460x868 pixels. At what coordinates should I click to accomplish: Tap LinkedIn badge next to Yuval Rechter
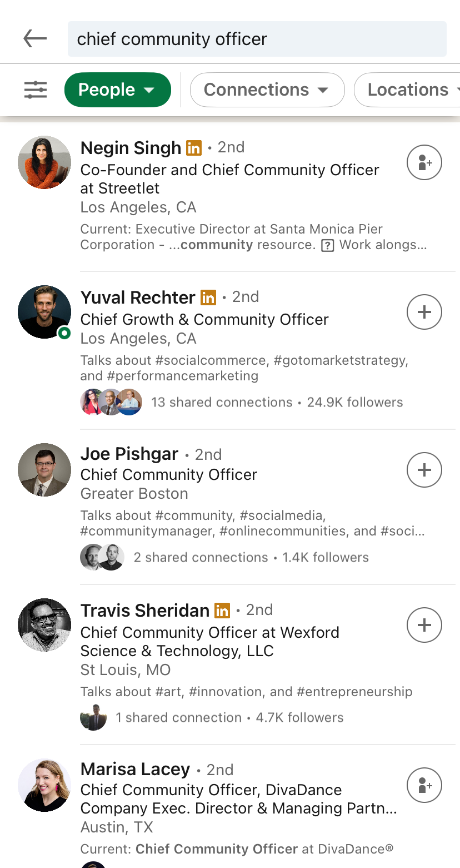coord(208,297)
